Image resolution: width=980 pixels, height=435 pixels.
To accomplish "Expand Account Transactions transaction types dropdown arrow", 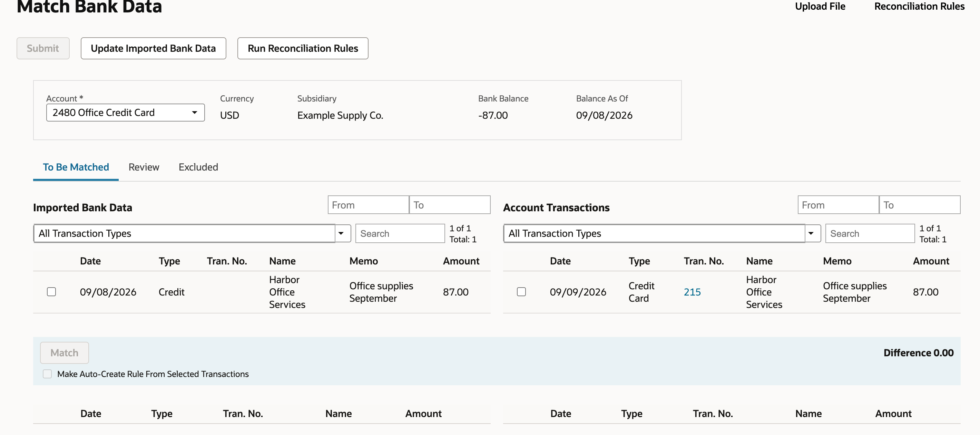I will 812,233.
